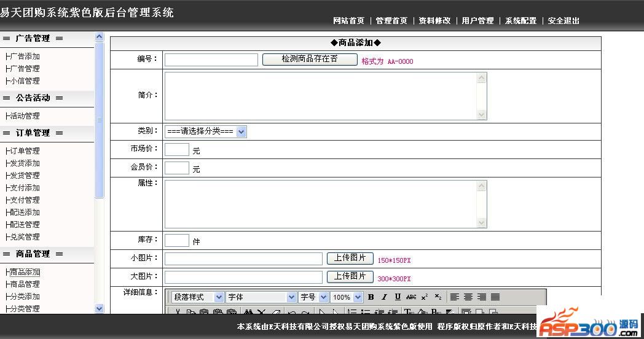644x339 pixels.
Task: Align editor text left
Action: click(454, 297)
